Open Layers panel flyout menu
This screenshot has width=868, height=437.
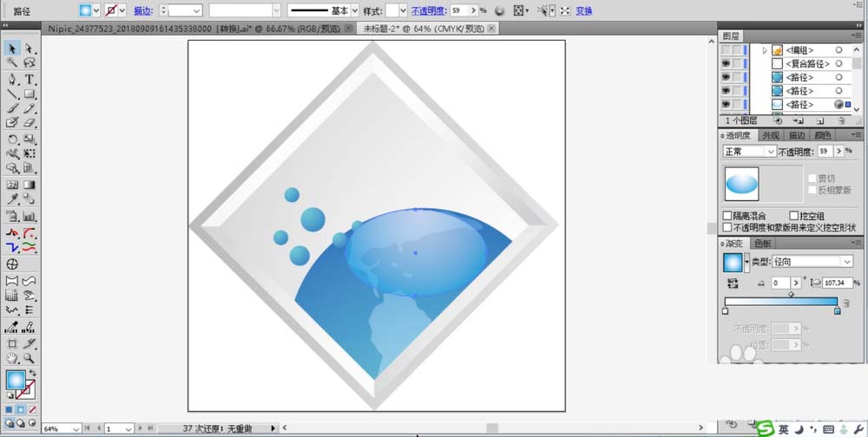tap(858, 36)
